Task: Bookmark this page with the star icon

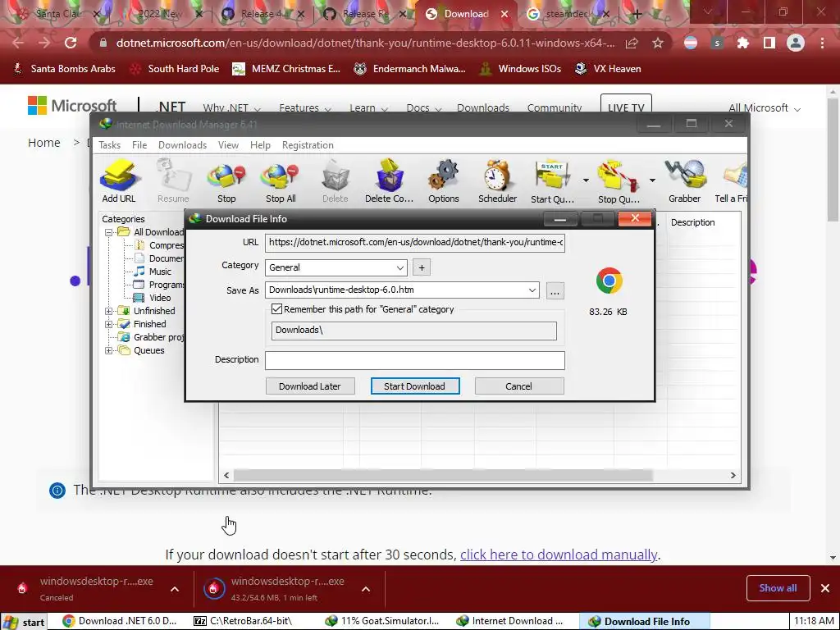Action: [x=658, y=43]
